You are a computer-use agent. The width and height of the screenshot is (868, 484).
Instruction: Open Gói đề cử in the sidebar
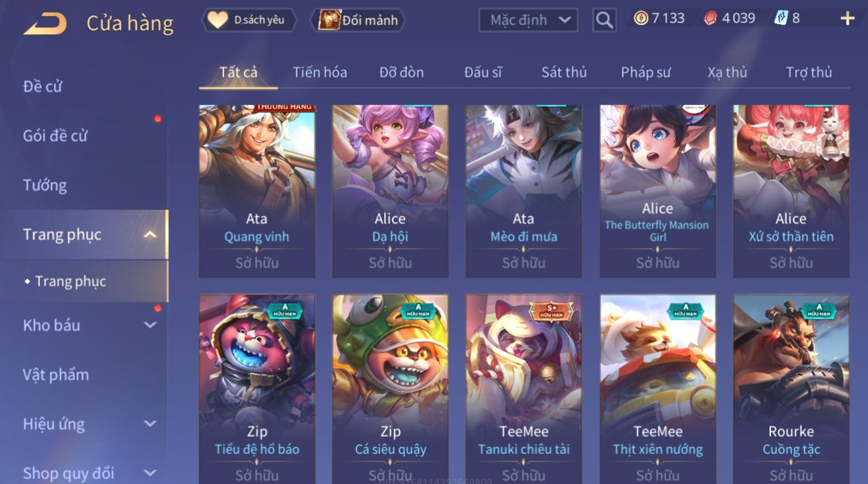(x=55, y=136)
